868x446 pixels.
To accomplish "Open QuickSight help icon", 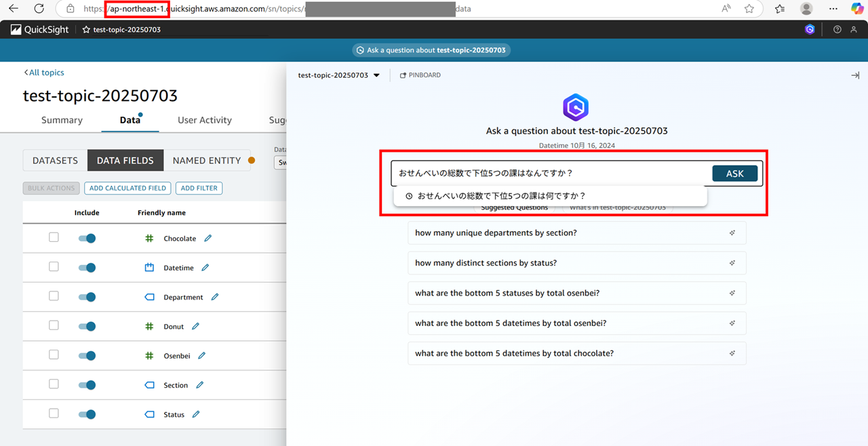I will (837, 29).
